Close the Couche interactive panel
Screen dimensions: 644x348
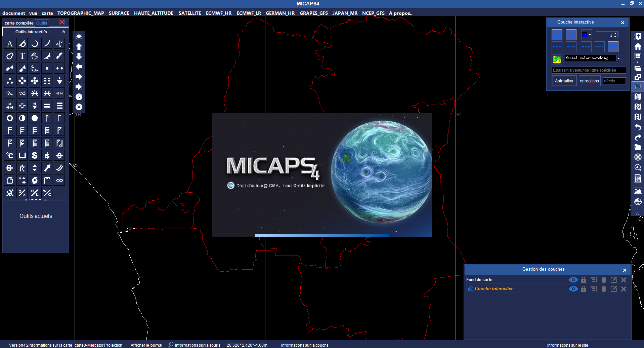tap(622, 23)
